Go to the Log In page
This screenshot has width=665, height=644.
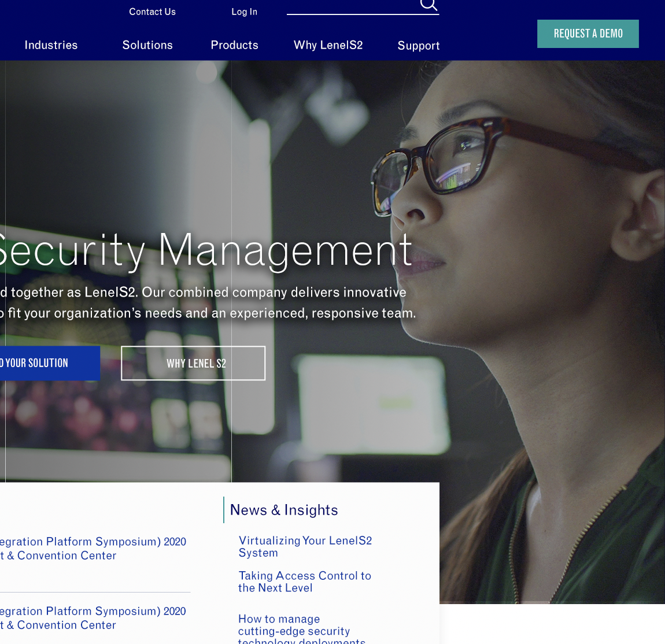click(244, 12)
